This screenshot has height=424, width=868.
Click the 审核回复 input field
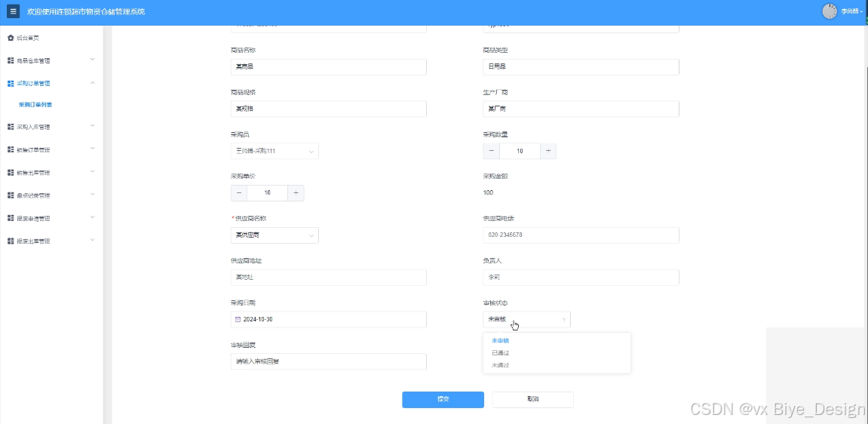point(328,361)
